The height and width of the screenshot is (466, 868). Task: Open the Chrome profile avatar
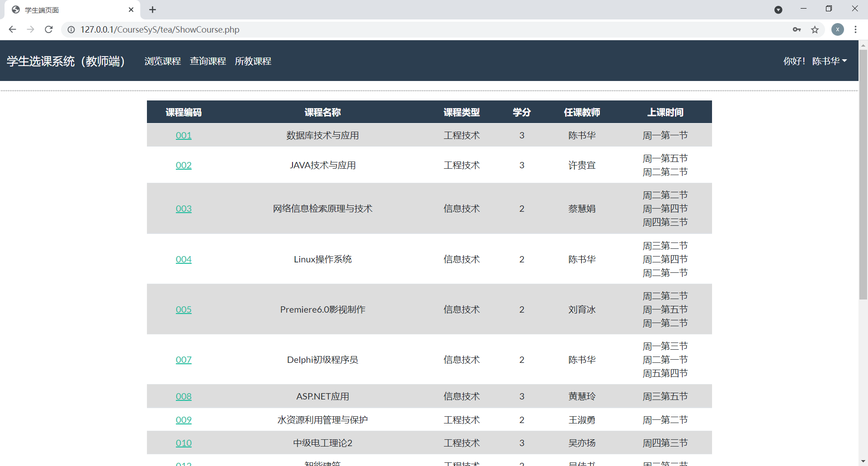click(837, 29)
